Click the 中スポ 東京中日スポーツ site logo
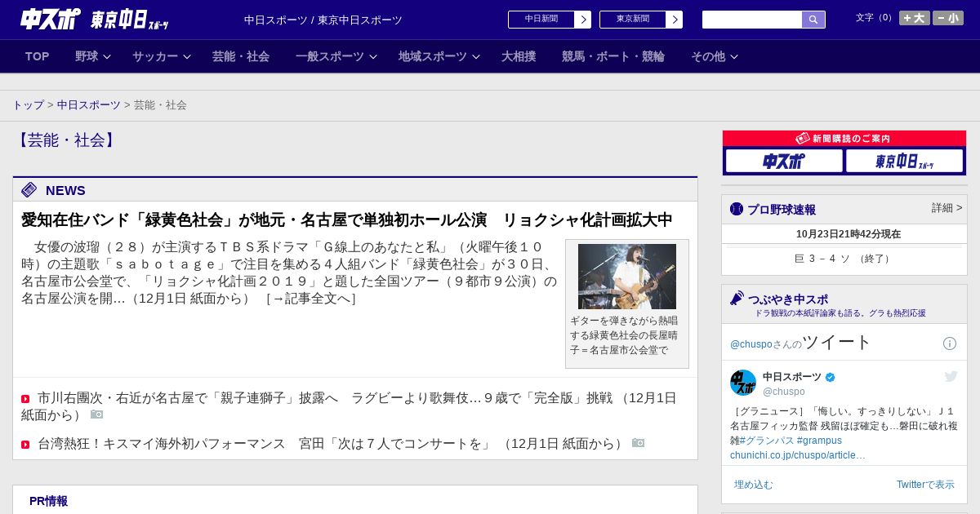980x514 pixels. point(95,20)
